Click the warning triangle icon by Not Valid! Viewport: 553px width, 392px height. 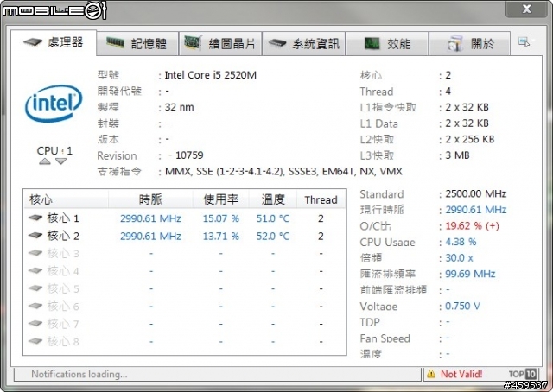click(431, 374)
